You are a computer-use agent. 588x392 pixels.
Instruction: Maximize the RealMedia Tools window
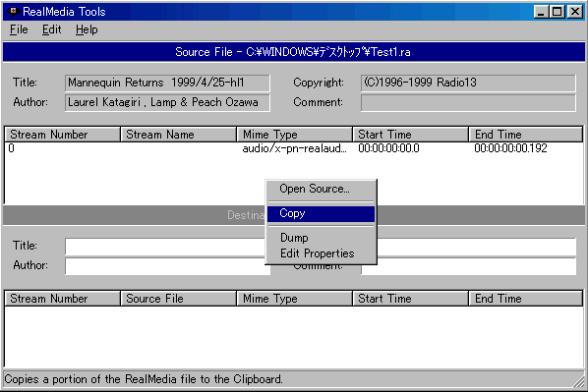click(557, 12)
